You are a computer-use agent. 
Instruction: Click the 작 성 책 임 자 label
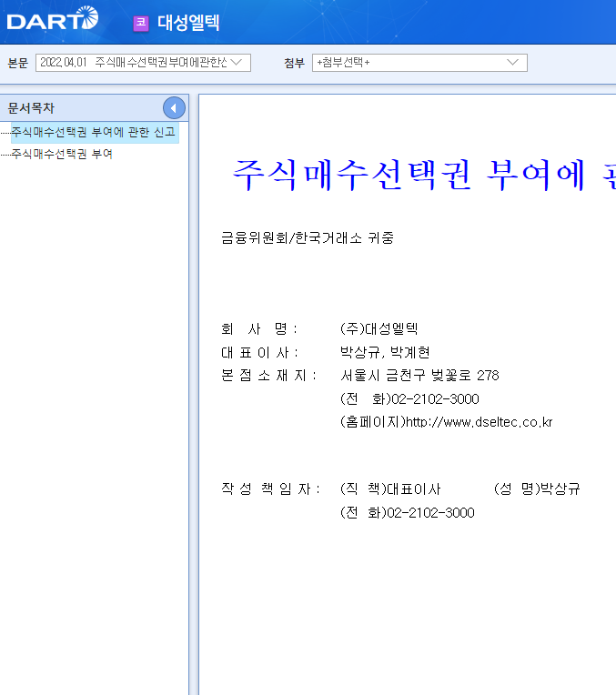[x=270, y=489]
